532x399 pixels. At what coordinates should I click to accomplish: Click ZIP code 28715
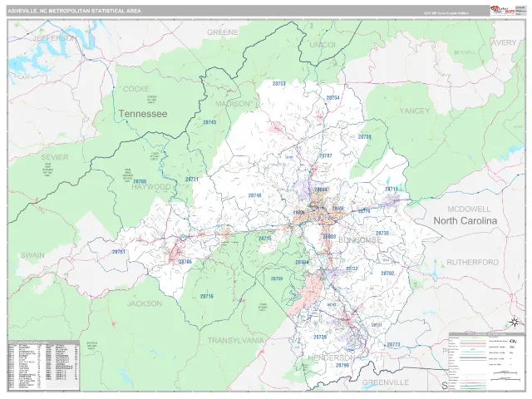point(264,239)
